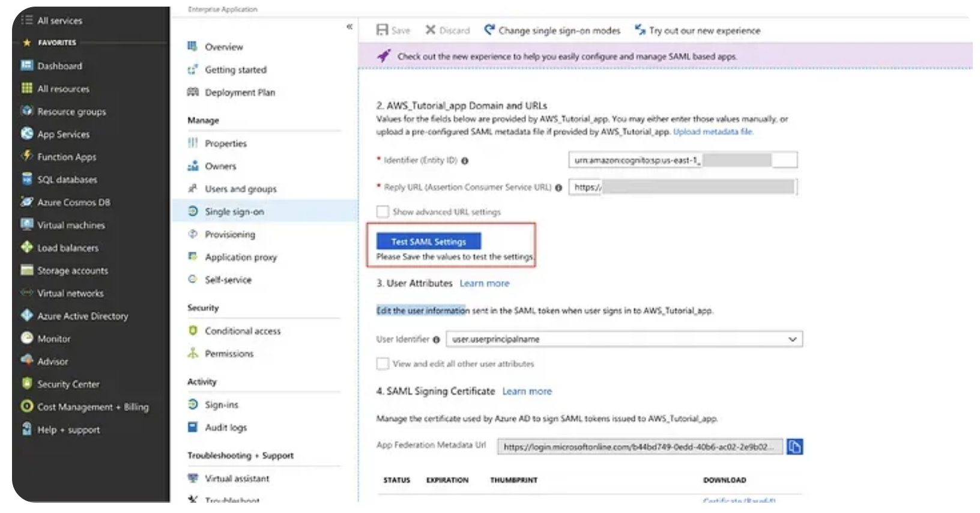The width and height of the screenshot is (980, 513).
Task: Click the Test SAML Settings button
Action: 429,241
